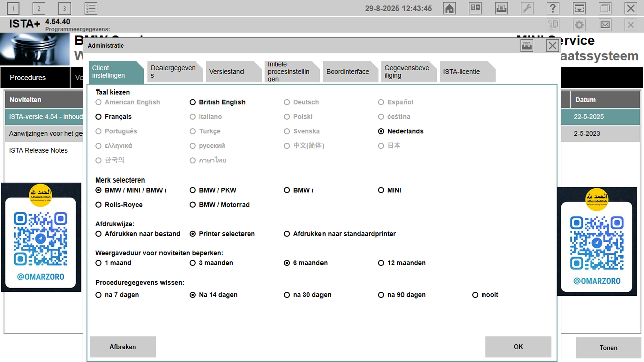Screen dimensions: 644x362
Task: Click the printer icon in Administratie dialog
Action: tap(527, 46)
